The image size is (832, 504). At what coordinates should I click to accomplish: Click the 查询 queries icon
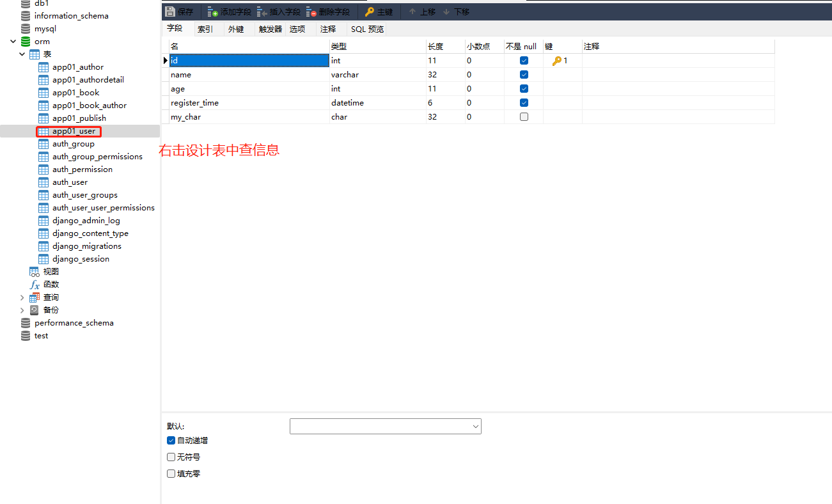tap(35, 297)
